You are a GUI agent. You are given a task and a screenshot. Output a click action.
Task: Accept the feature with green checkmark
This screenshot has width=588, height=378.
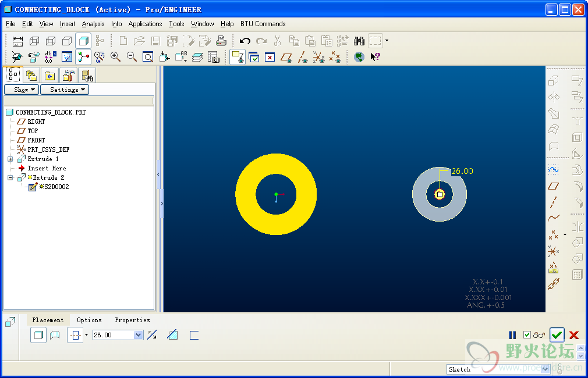557,335
